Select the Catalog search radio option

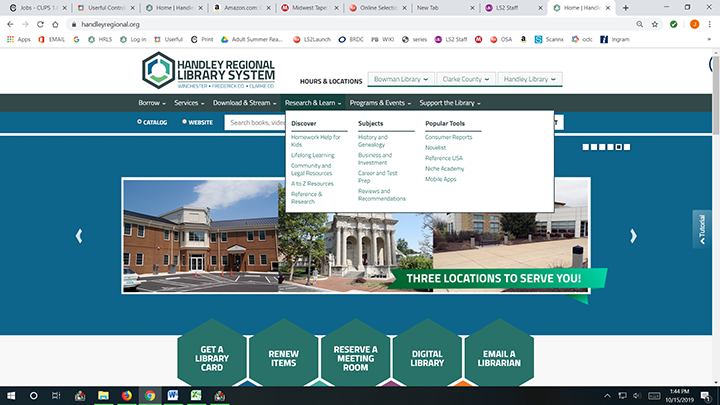(x=140, y=122)
